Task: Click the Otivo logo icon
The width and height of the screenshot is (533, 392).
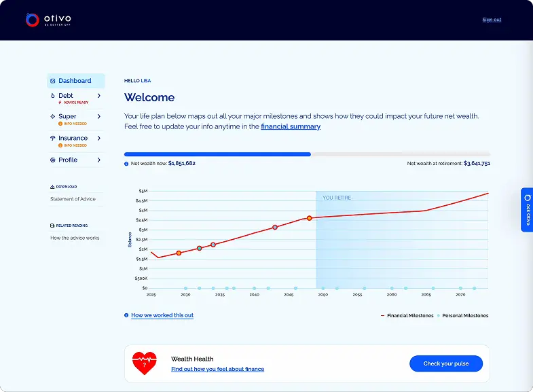Action: click(32, 20)
